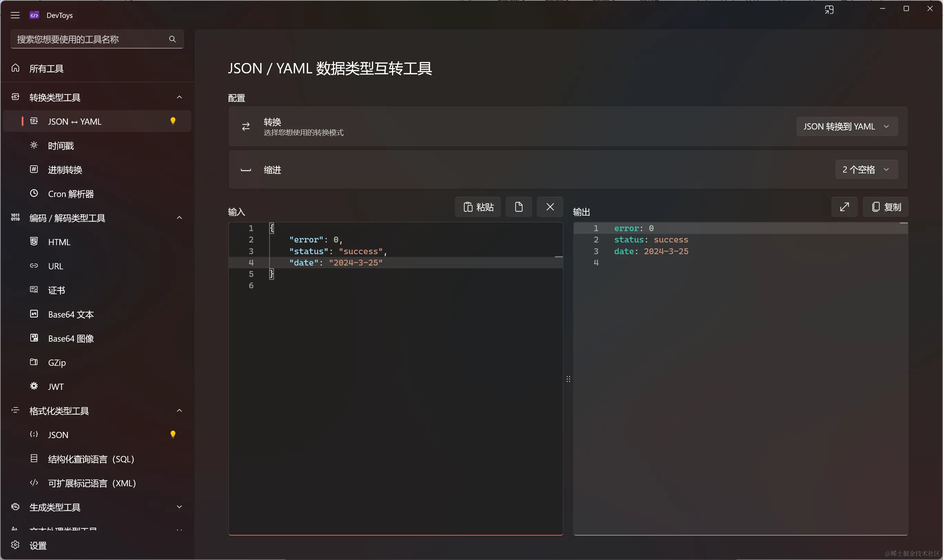The width and height of the screenshot is (943, 560).
Task: Click the 缩进 indentation icon
Action: click(x=246, y=170)
